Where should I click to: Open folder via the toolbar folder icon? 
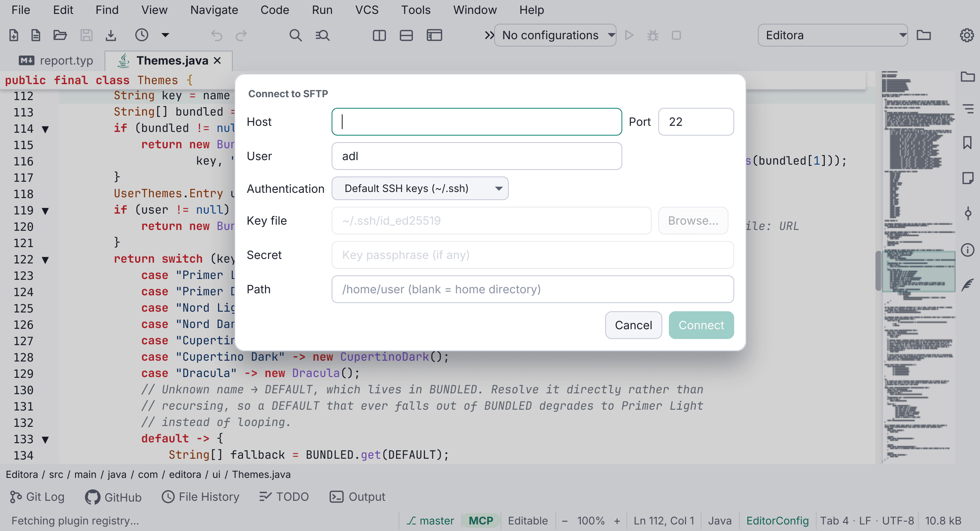click(x=60, y=36)
